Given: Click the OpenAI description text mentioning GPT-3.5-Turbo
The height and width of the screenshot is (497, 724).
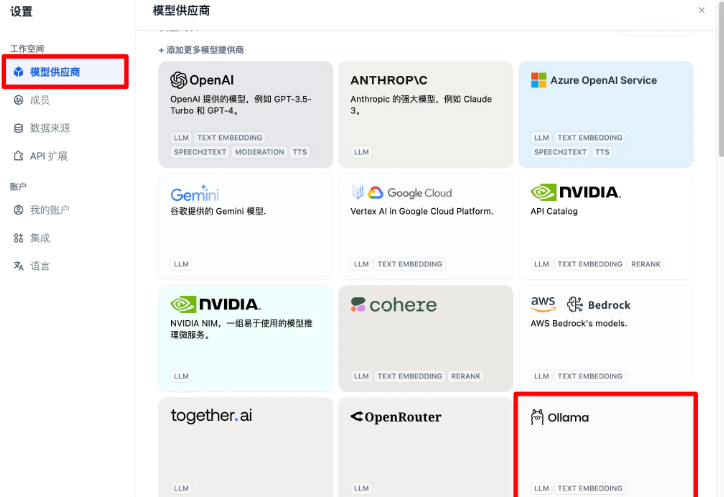Looking at the screenshot, I should (x=241, y=105).
